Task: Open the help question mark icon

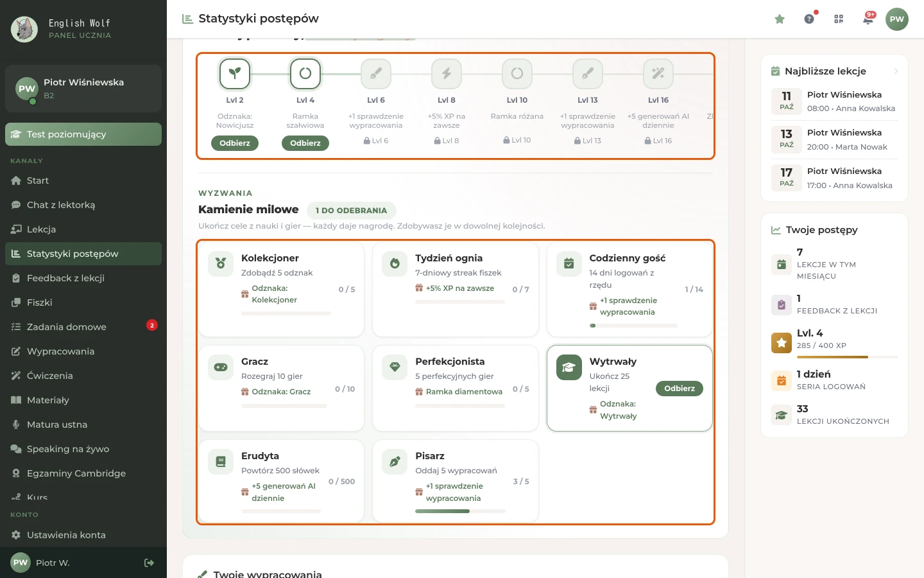Action: click(x=809, y=19)
